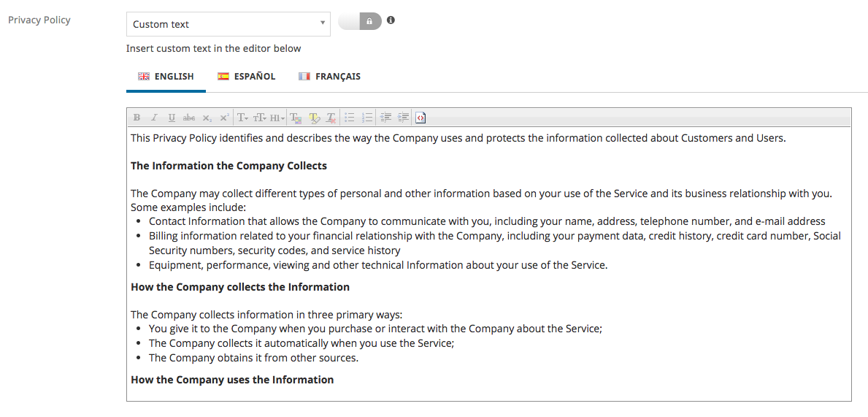Remove text formatting

(331, 118)
